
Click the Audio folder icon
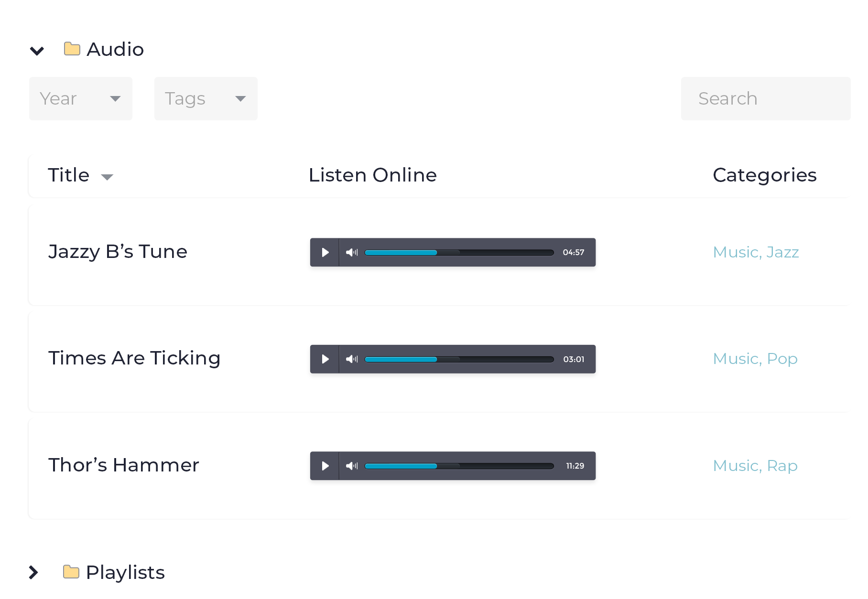[x=72, y=49]
